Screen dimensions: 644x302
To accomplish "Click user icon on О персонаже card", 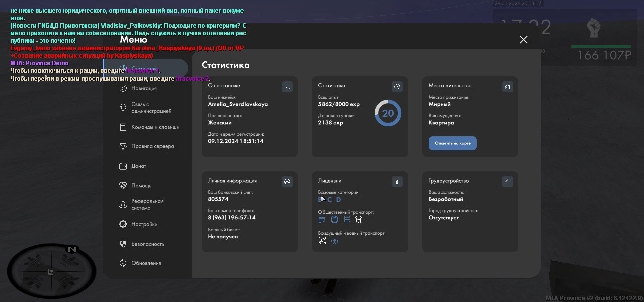I will click(x=287, y=87).
